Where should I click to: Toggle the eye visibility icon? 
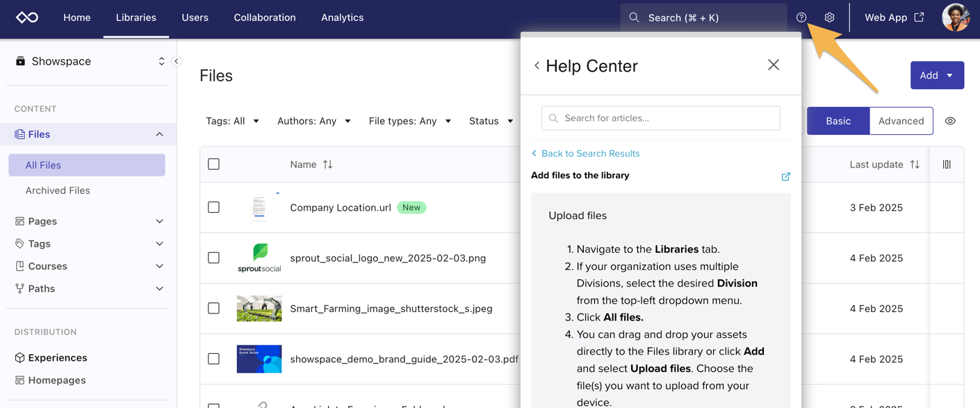[x=950, y=121]
